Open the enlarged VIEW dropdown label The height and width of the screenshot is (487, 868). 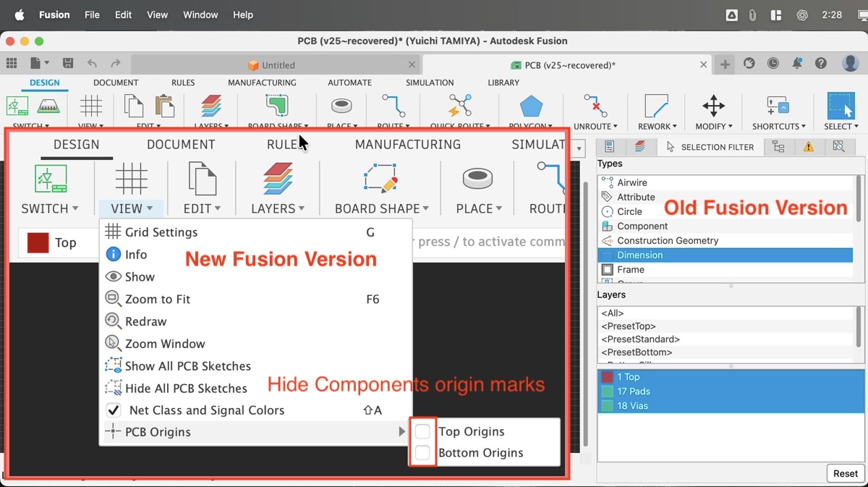(x=132, y=208)
